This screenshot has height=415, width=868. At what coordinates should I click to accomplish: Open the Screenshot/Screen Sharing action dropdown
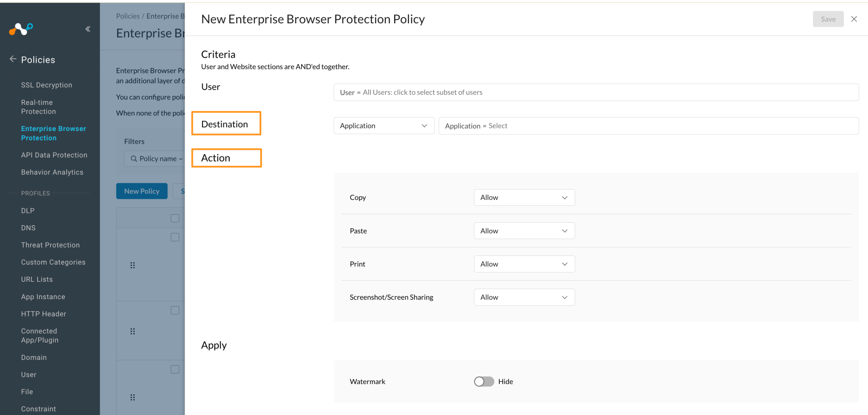pyautogui.click(x=524, y=297)
